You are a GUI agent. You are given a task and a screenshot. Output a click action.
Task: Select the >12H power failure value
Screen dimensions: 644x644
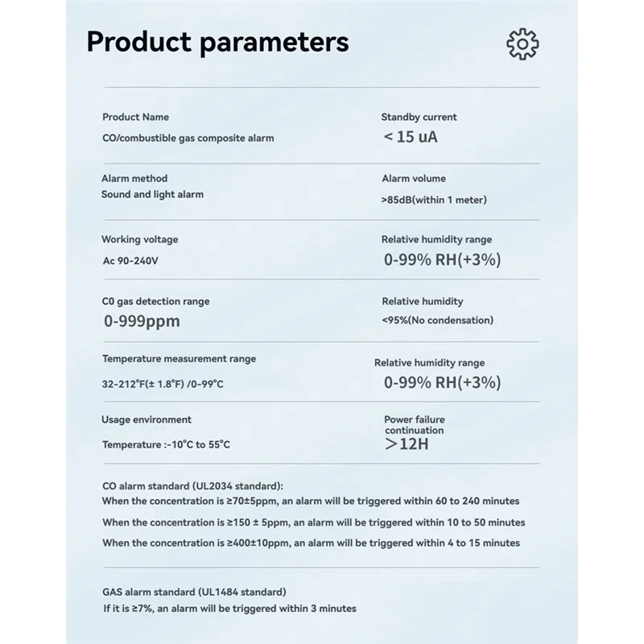(x=407, y=444)
